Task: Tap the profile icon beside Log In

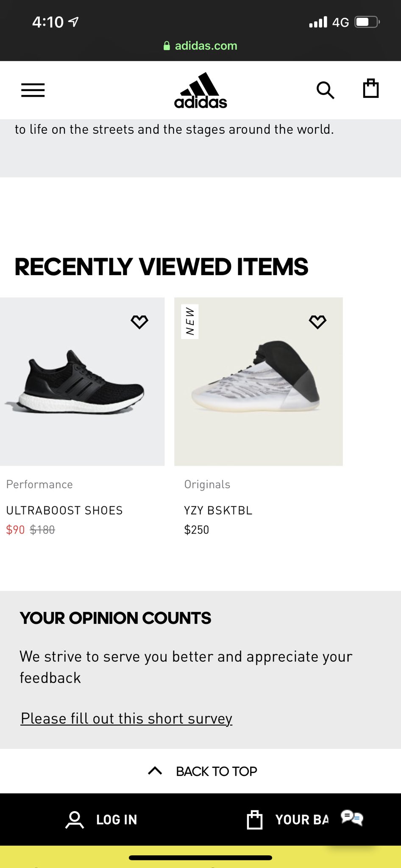Action: [x=75, y=820]
